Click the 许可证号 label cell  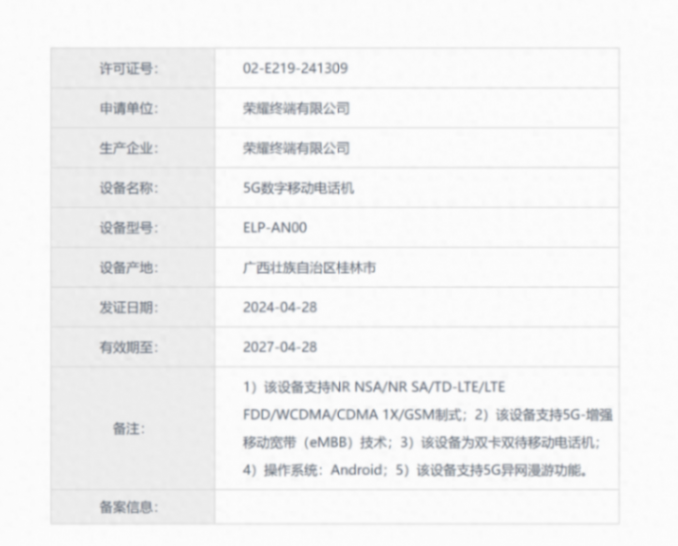pos(129,69)
